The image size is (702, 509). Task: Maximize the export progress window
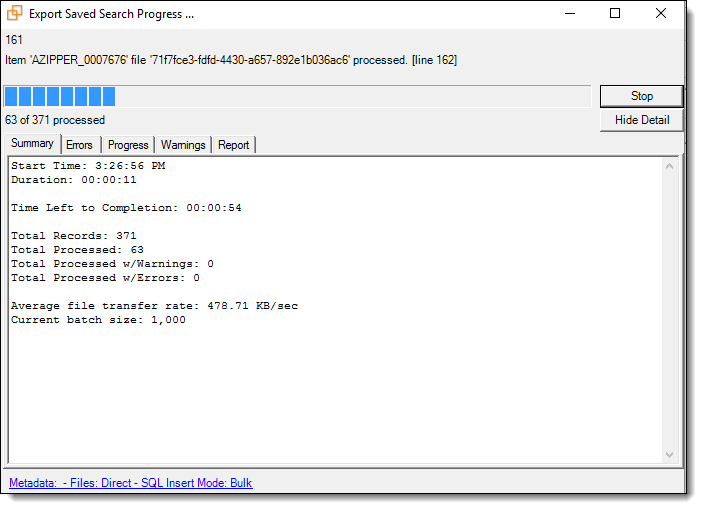[615, 14]
